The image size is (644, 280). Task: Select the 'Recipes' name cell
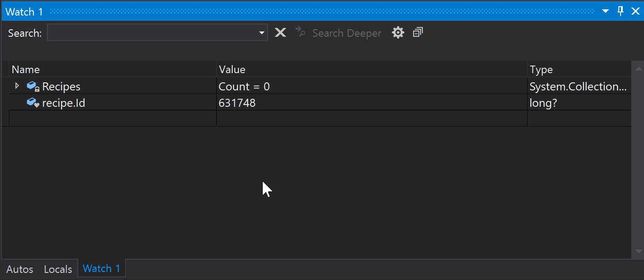[x=113, y=86]
